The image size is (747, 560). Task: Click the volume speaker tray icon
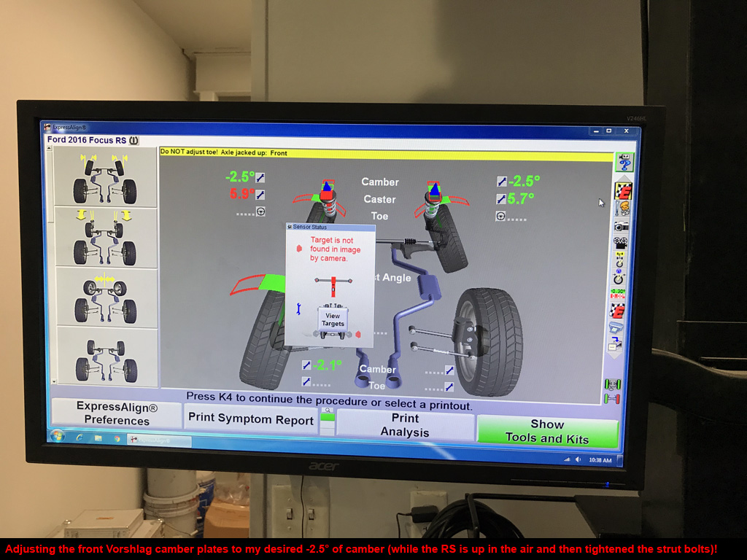(x=578, y=459)
